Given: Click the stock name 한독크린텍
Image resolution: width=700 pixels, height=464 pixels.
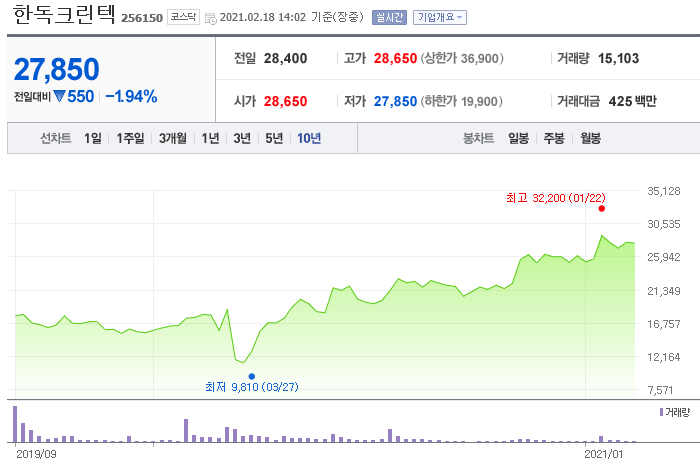Looking at the screenshot, I should [x=64, y=15].
